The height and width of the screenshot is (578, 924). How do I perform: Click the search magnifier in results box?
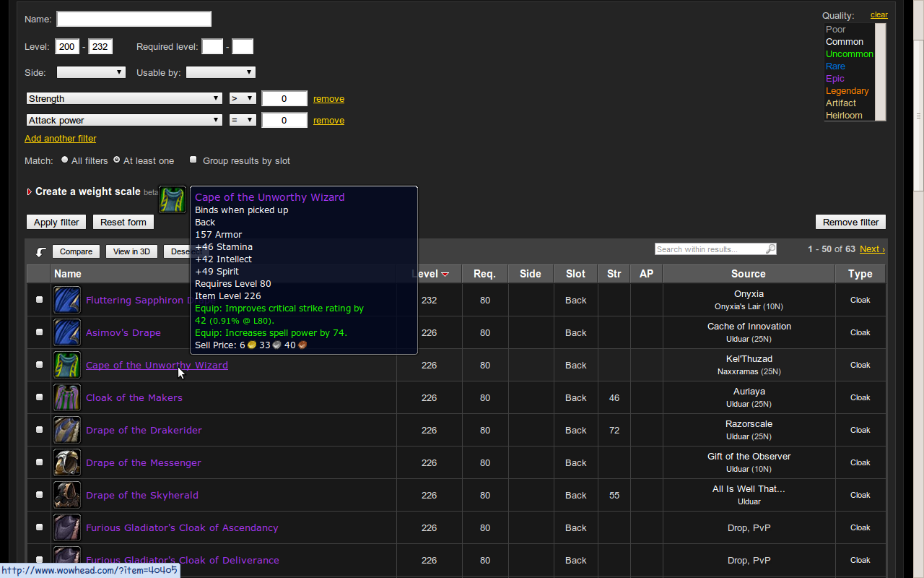pyautogui.click(x=770, y=249)
